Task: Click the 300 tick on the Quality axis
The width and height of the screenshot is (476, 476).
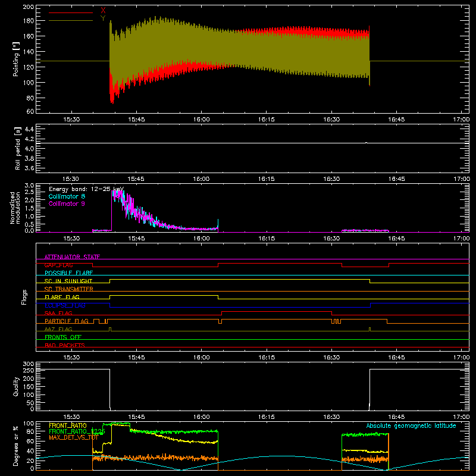Action: 29,364
